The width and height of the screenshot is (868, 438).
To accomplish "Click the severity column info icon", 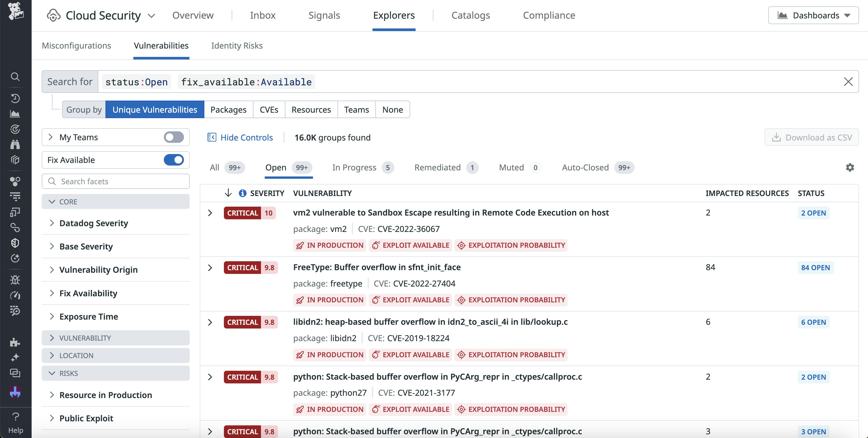I will coord(242,193).
